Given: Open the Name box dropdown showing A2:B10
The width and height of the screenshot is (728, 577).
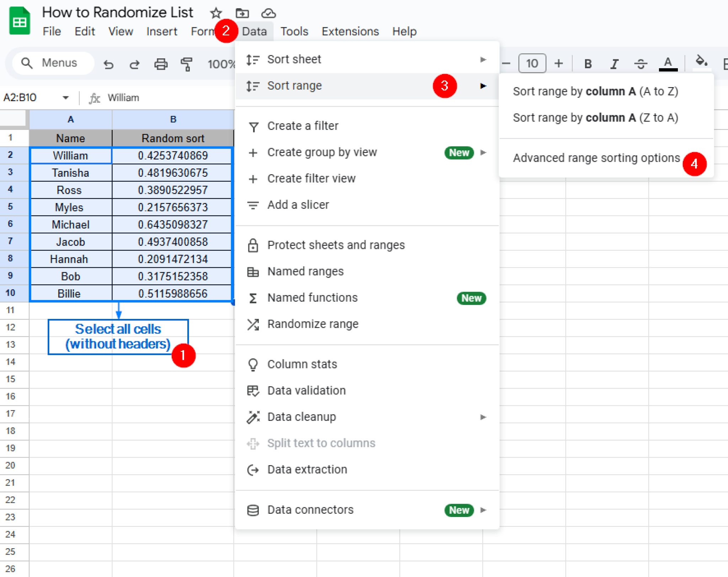Looking at the screenshot, I should pos(65,97).
